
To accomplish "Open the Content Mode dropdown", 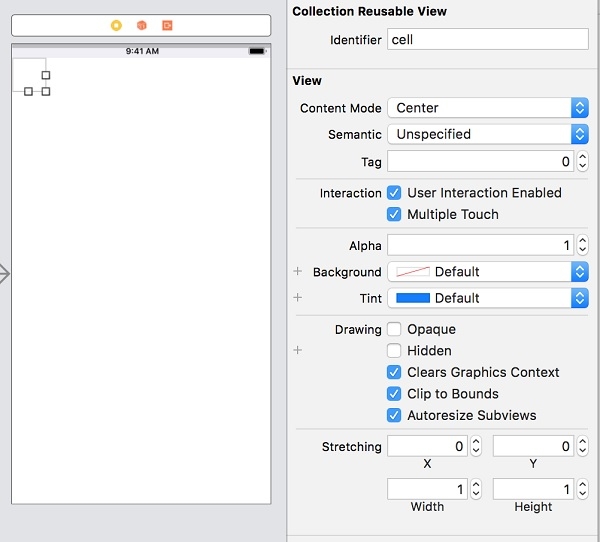I will 487,108.
